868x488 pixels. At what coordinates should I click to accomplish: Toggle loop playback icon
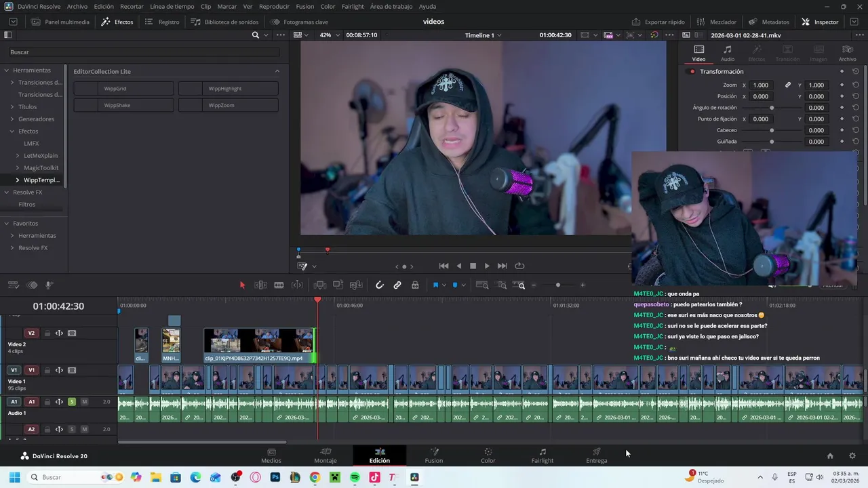coord(519,266)
